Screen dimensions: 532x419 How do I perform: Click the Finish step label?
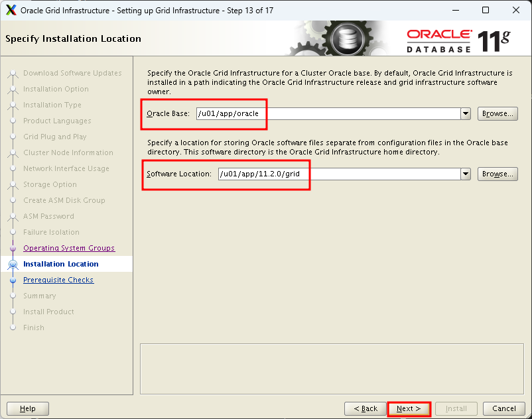point(34,328)
